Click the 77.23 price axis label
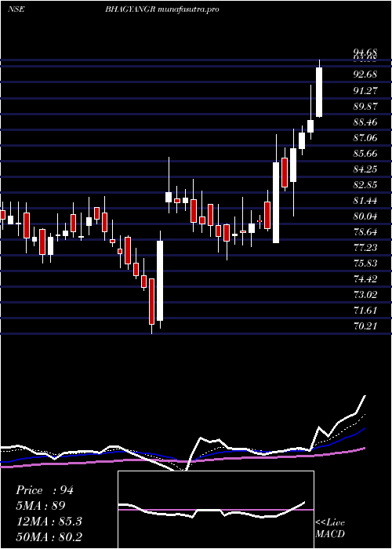This screenshot has height=549, width=392. (365, 248)
